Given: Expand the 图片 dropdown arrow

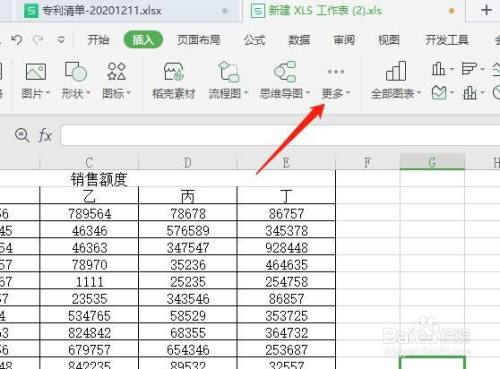Looking at the screenshot, I should [x=48, y=93].
